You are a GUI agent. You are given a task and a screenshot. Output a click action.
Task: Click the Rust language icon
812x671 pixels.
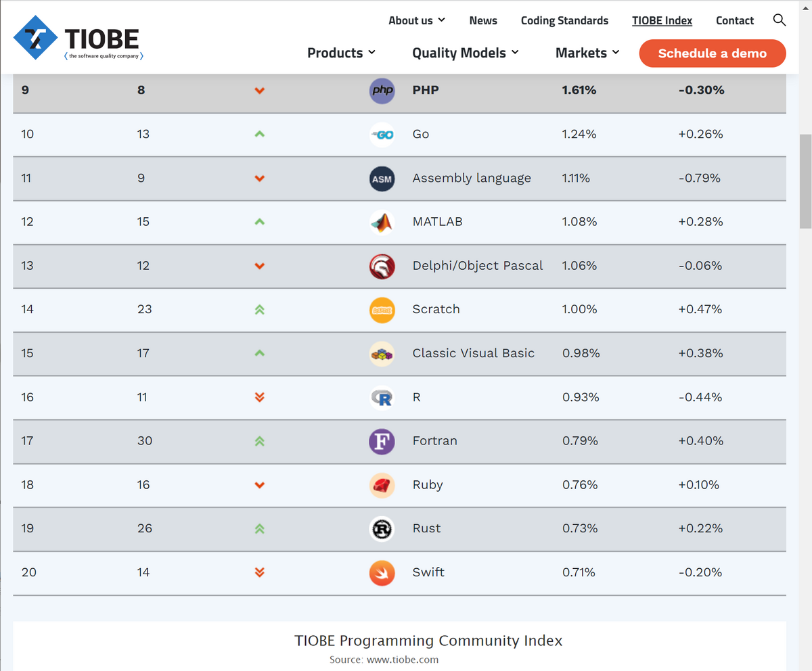382,529
